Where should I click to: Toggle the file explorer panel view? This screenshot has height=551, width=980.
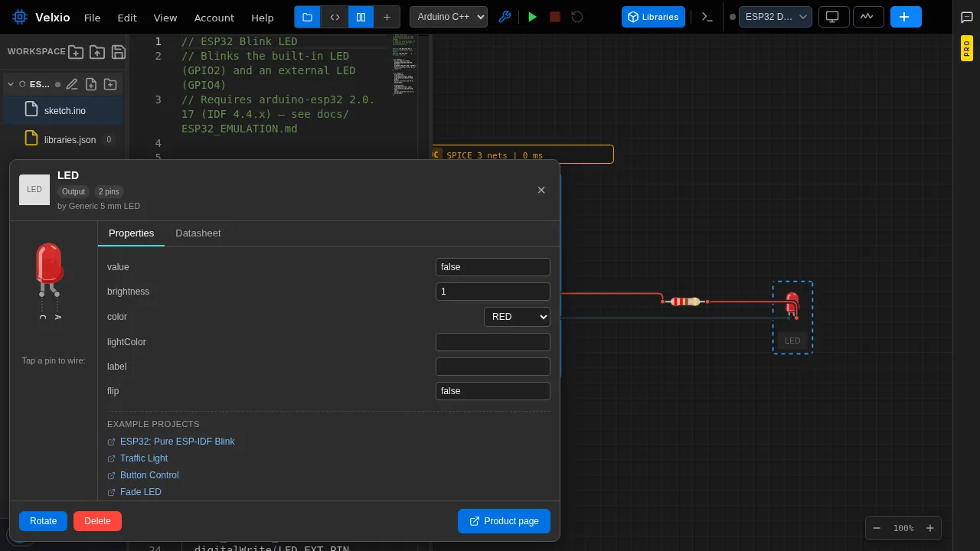307,17
